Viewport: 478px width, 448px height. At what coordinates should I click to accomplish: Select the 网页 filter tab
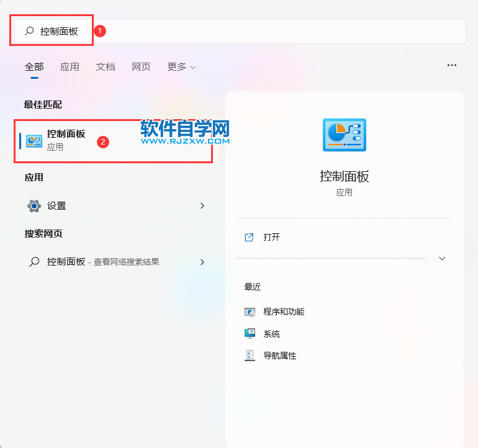141,67
